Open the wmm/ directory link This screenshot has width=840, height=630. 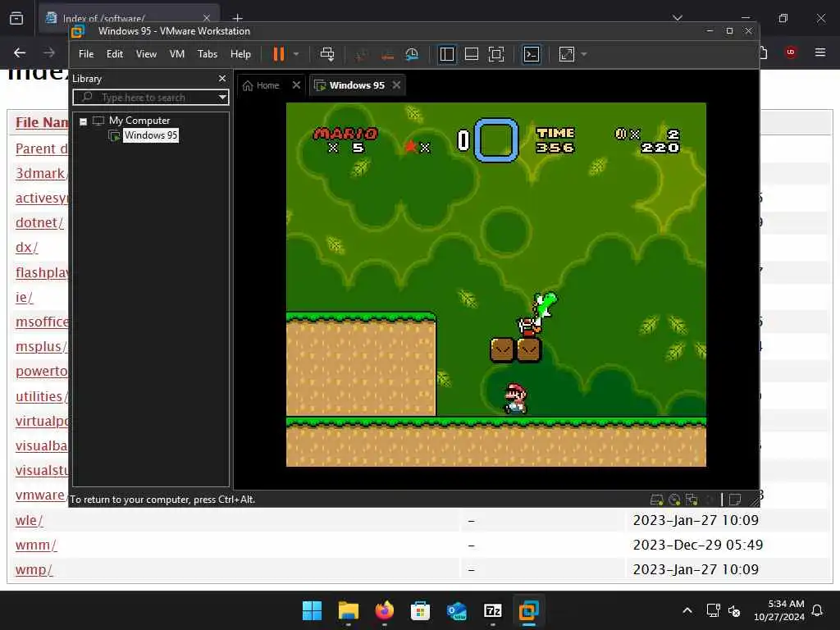[x=36, y=545]
